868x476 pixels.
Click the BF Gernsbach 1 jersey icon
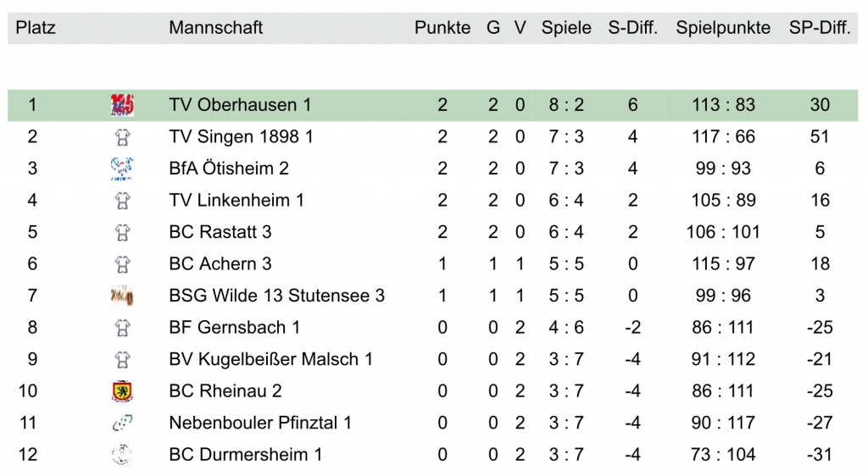point(122,328)
